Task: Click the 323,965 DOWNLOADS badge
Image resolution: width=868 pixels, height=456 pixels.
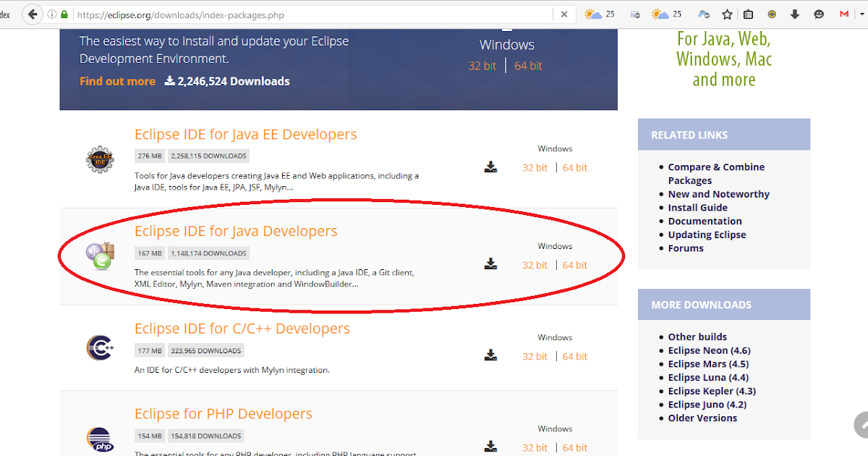Action: pyautogui.click(x=206, y=351)
